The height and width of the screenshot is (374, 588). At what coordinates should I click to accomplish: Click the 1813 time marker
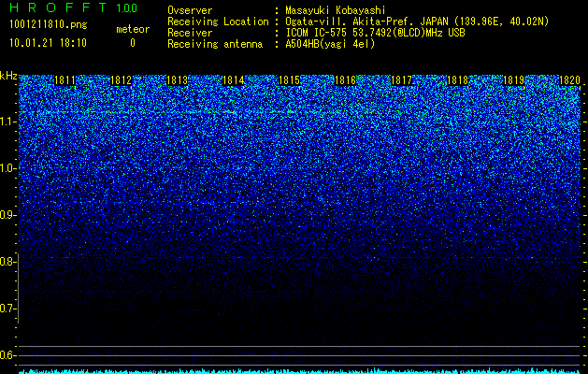click(177, 80)
